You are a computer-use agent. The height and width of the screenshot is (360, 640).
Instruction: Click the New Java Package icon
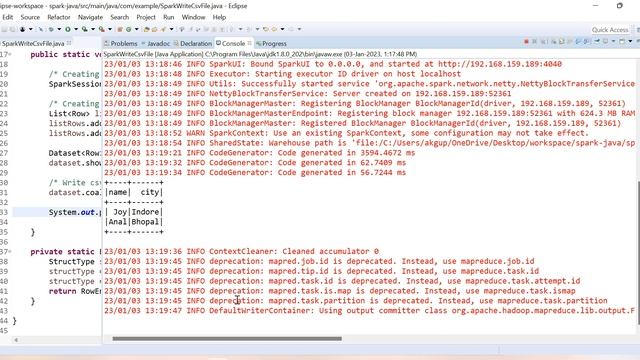(x=119, y=29)
